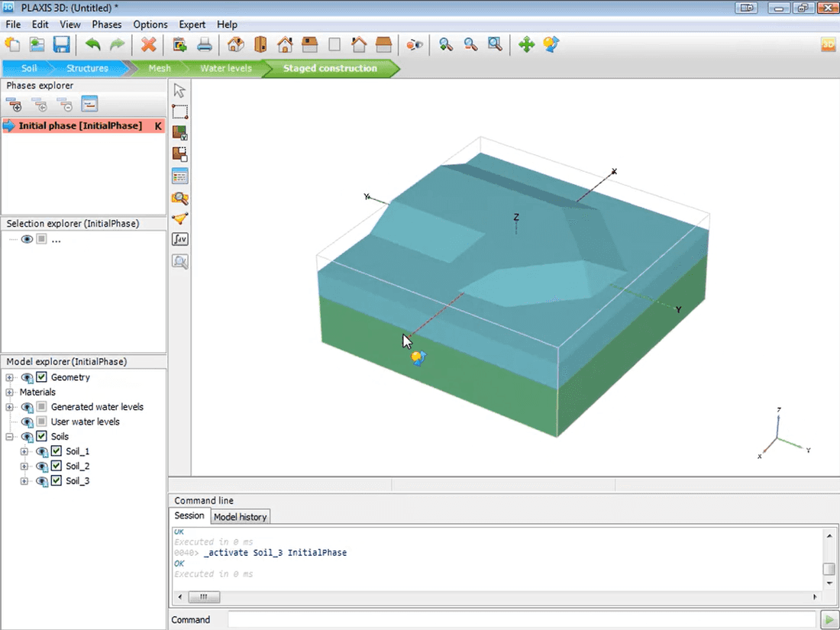The image size is (840, 630).
Task: Select the rectangle multi-select tool
Action: (180, 111)
